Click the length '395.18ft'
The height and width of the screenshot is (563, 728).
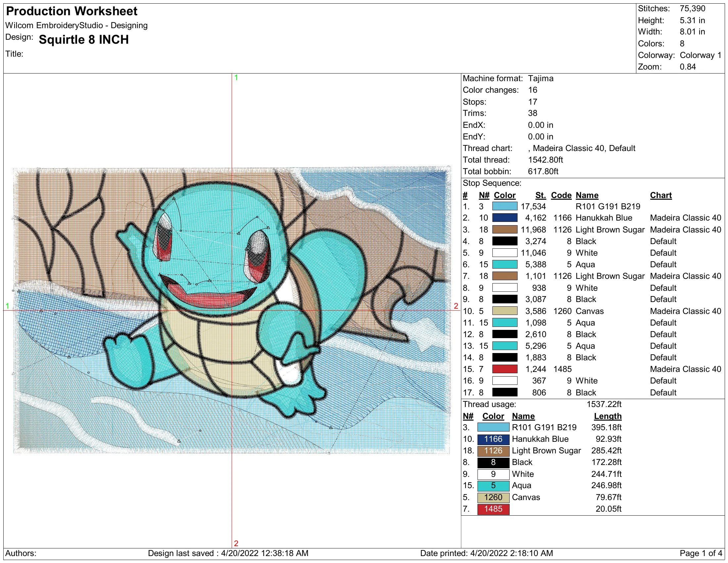pos(606,428)
